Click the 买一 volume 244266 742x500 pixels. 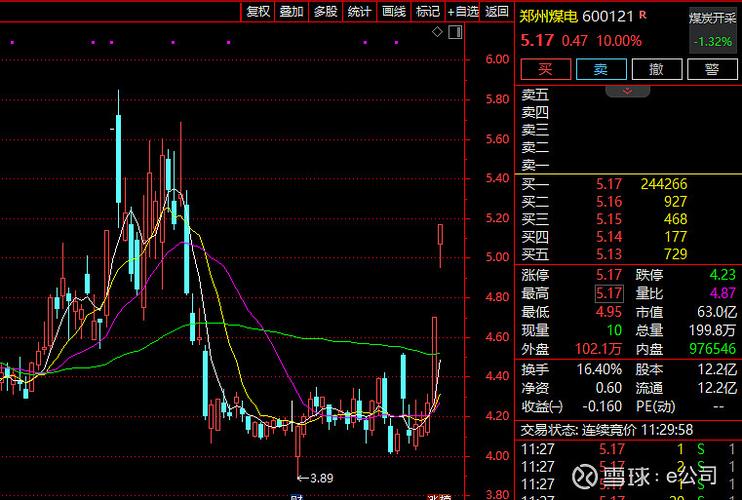point(664,184)
